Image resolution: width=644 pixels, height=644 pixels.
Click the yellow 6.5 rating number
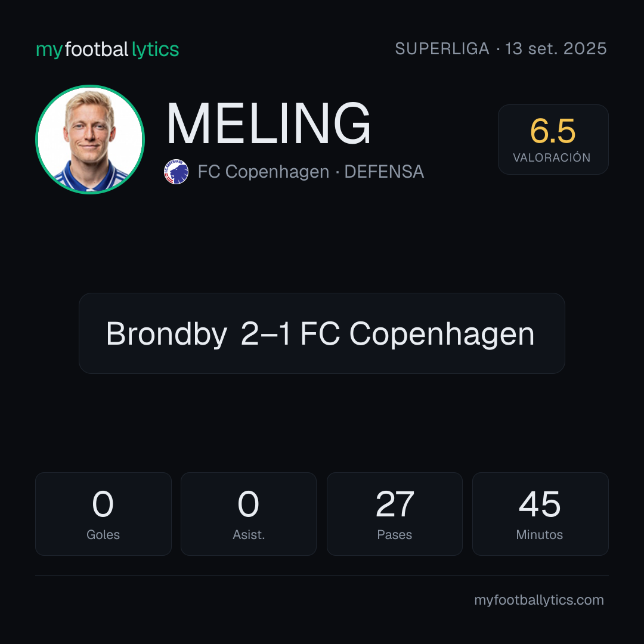coord(552,131)
